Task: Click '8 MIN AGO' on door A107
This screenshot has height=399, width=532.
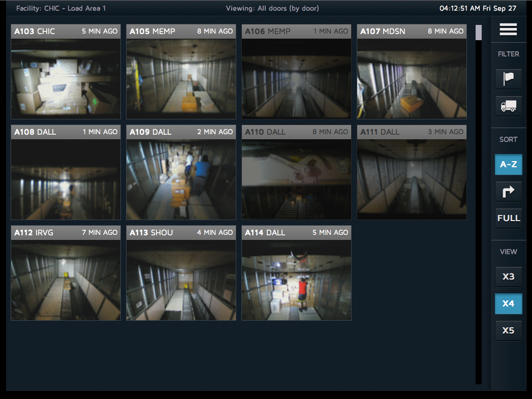Action: (x=446, y=31)
